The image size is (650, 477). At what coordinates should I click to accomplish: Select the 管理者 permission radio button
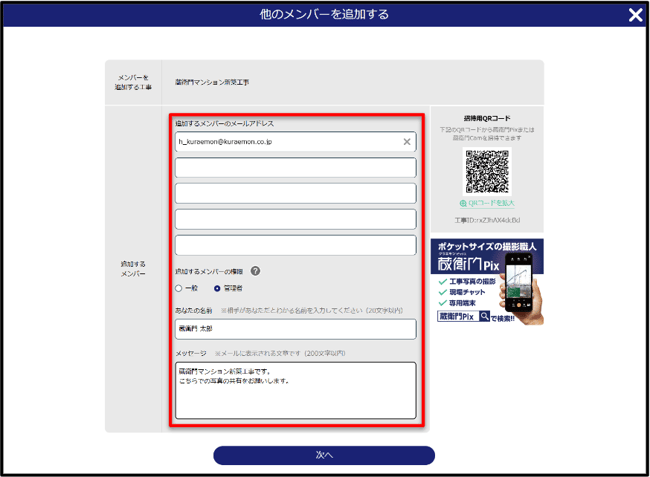(218, 288)
